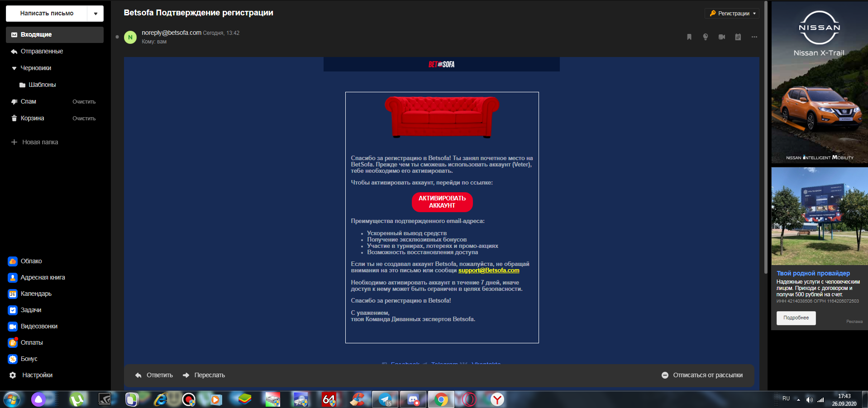This screenshot has width=868, height=408.
Task: Switch to Google Chrome in taskbar
Action: coord(441,399)
